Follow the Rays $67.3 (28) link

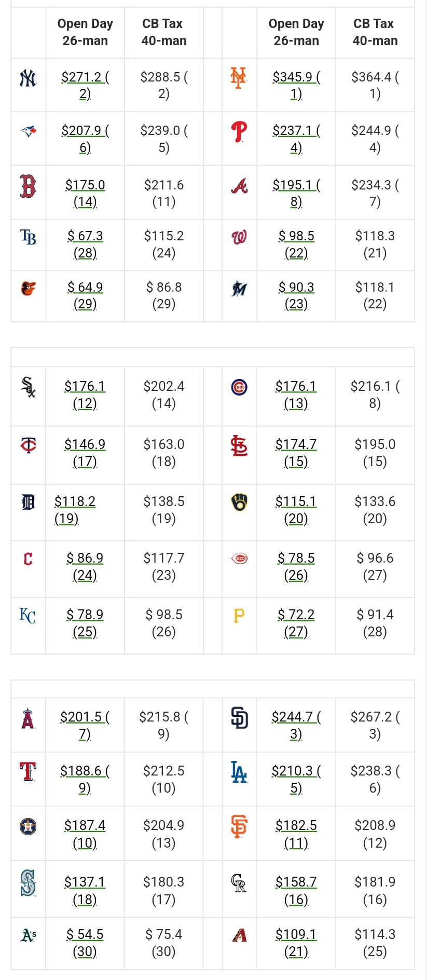85,244
